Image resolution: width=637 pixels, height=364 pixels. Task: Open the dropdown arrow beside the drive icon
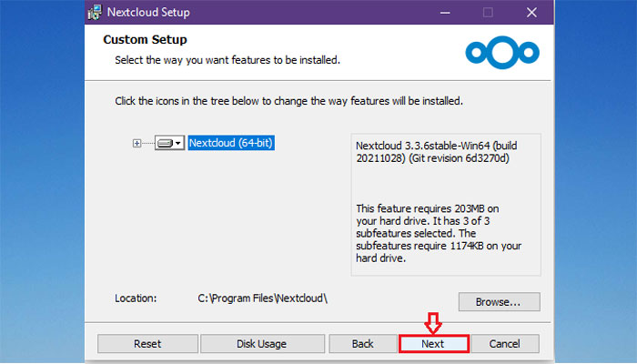178,143
